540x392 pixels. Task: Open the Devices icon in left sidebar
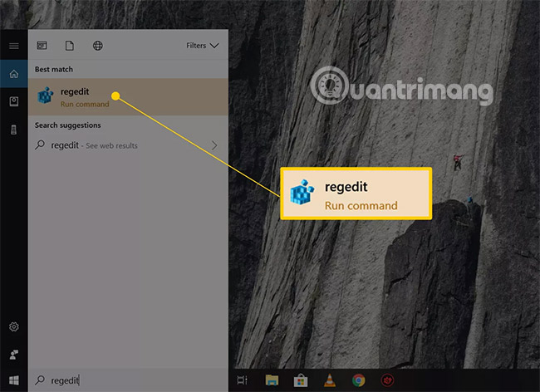coord(13,130)
